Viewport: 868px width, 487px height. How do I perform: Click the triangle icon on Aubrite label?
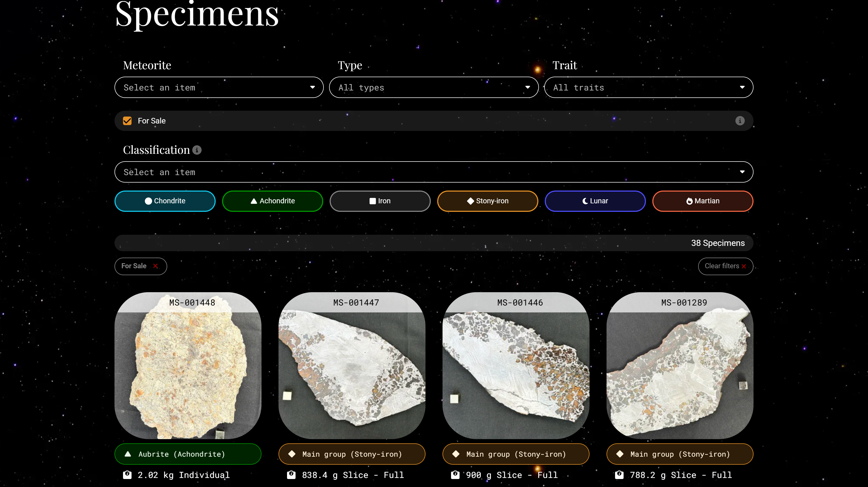(x=128, y=454)
